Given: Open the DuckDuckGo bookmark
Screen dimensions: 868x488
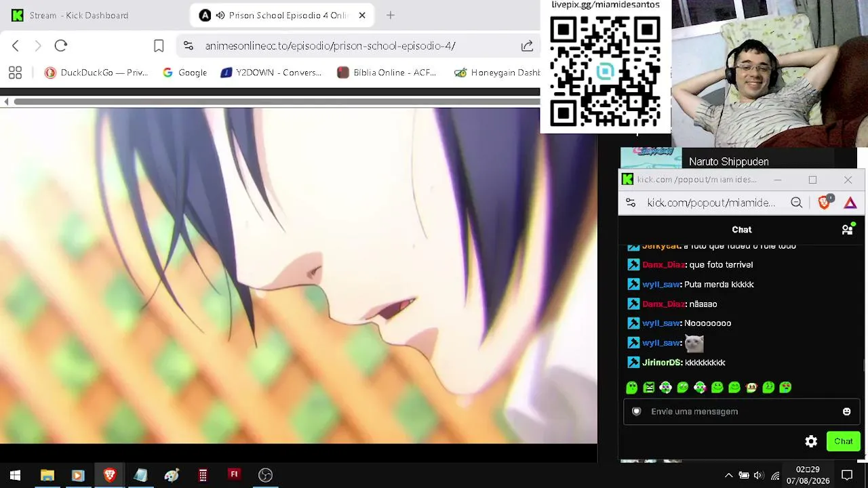Looking at the screenshot, I should pyautogui.click(x=96, y=73).
